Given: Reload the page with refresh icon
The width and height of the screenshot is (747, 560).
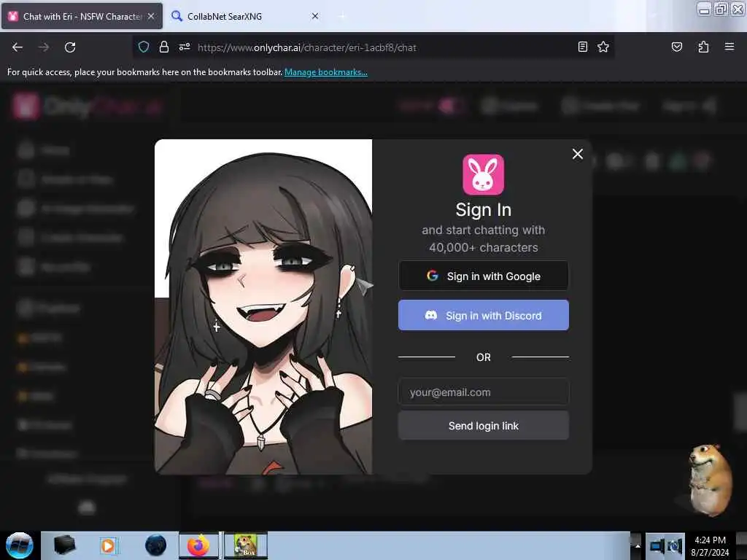Looking at the screenshot, I should (70, 47).
